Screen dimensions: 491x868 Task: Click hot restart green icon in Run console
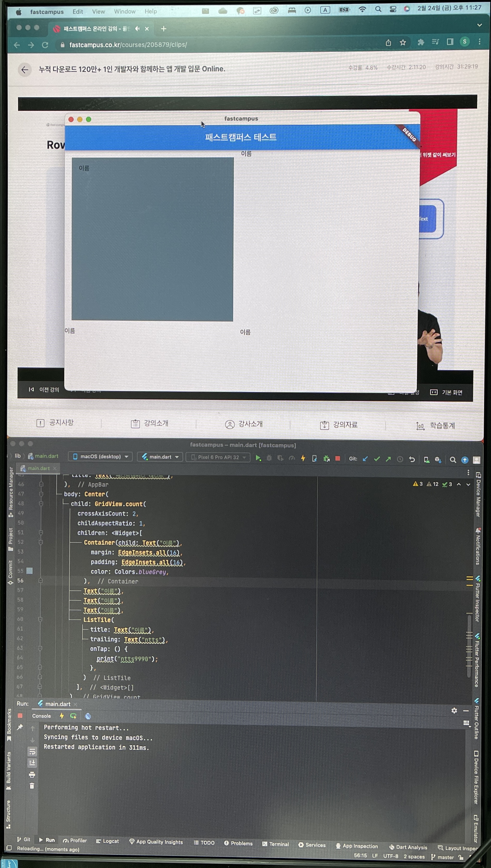(x=73, y=716)
